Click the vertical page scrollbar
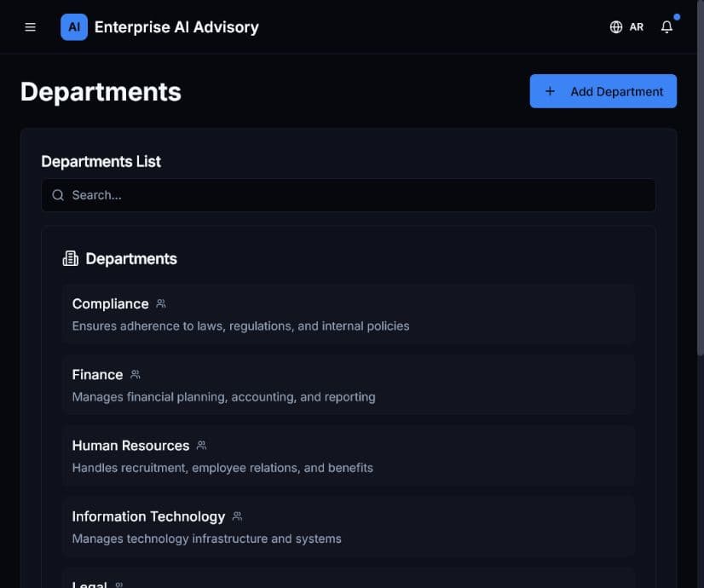The height and width of the screenshot is (588, 704). (701, 180)
